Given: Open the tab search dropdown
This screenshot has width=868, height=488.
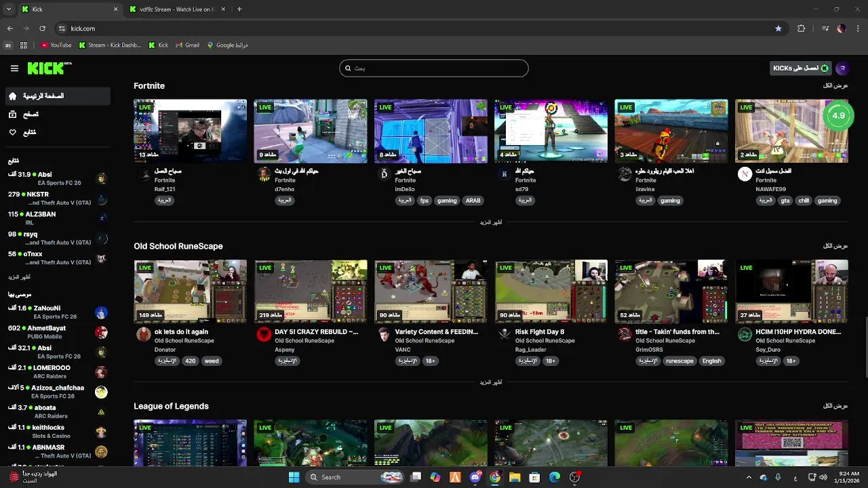Looking at the screenshot, I should click(8, 9).
